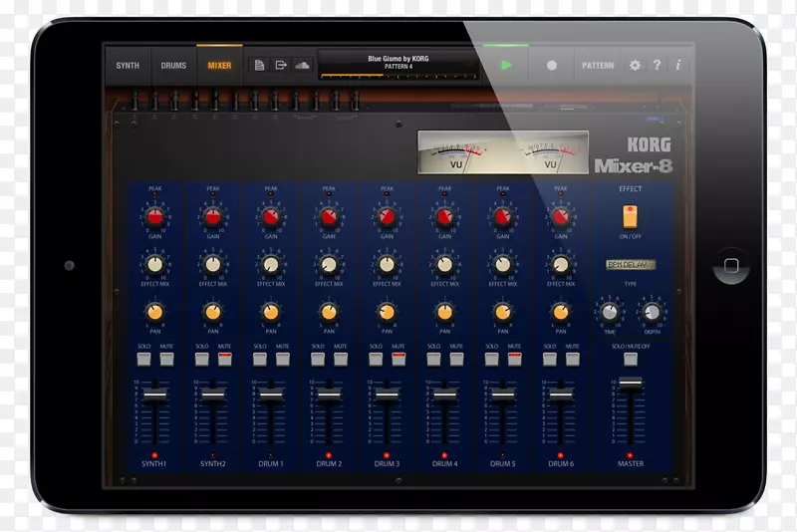
Task: Click the DRUM 6 orange PAN knob
Action: pyautogui.click(x=561, y=312)
